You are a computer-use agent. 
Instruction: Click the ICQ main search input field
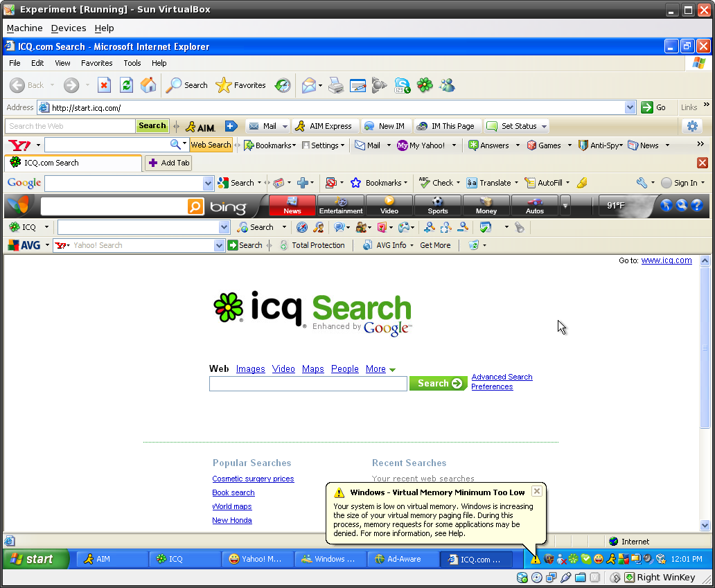point(308,384)
